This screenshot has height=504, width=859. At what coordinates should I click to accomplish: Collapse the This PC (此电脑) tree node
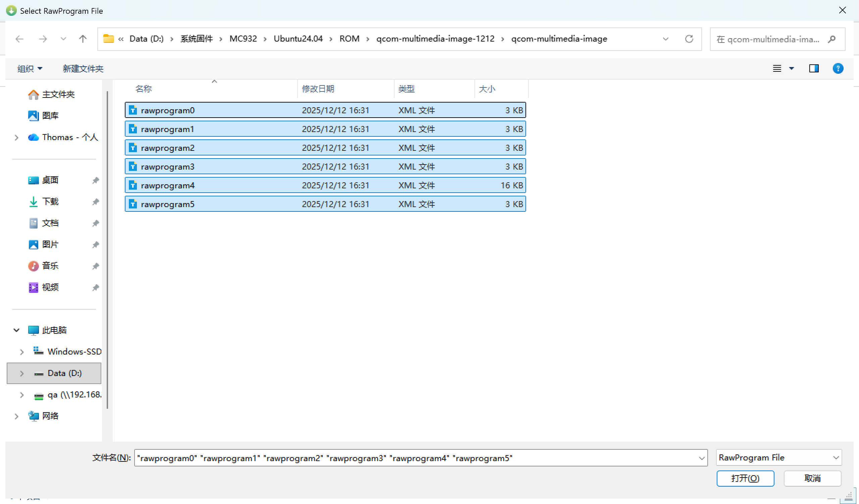click(16, 330)
